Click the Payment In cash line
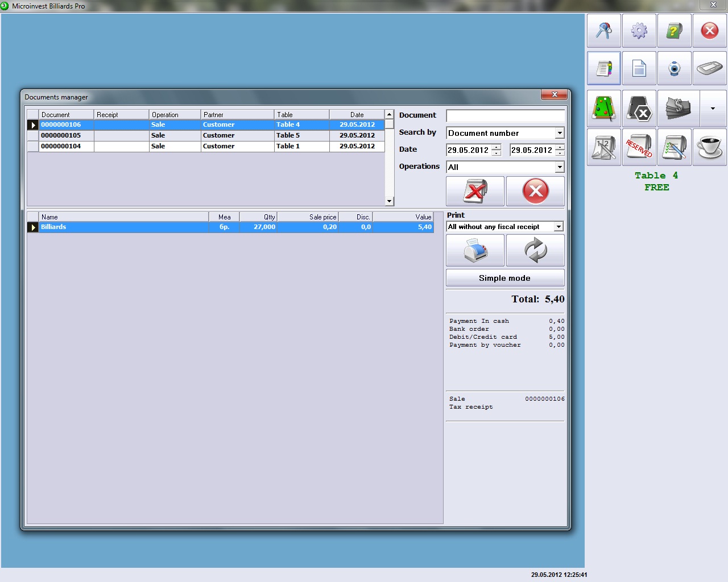Screen dimensions: 728x582 pos(507,321)
